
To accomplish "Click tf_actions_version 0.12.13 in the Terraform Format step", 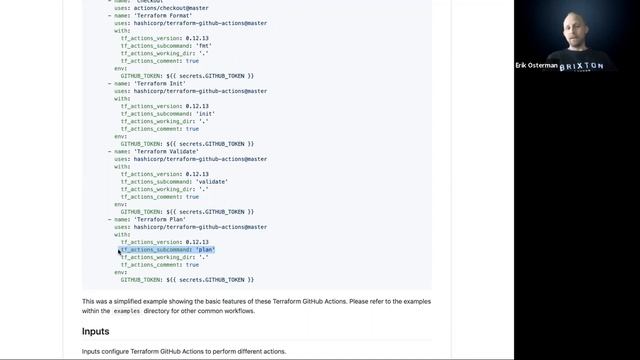I will point(164,38).
